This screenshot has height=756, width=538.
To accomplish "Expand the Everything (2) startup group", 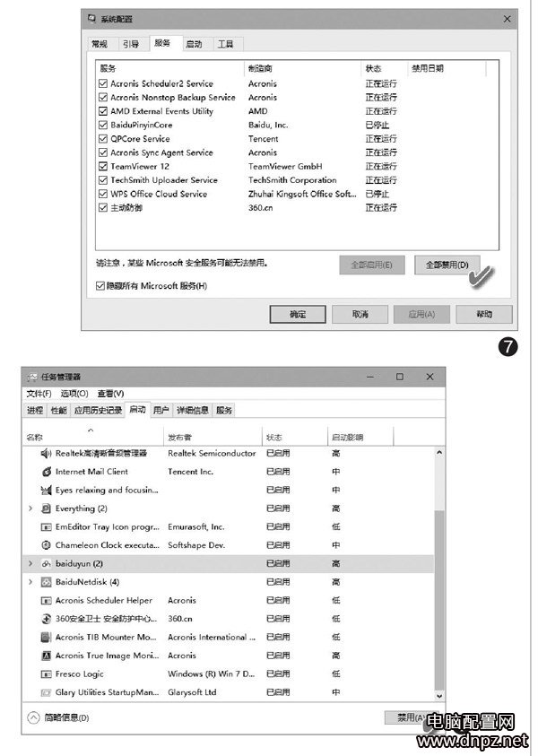I will [x=30, y=508].
